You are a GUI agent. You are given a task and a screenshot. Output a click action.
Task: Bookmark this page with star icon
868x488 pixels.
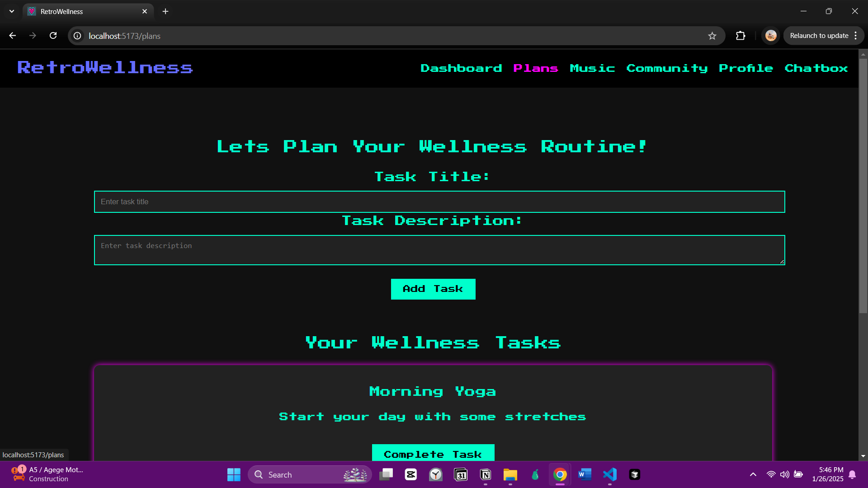coord(712,36)
